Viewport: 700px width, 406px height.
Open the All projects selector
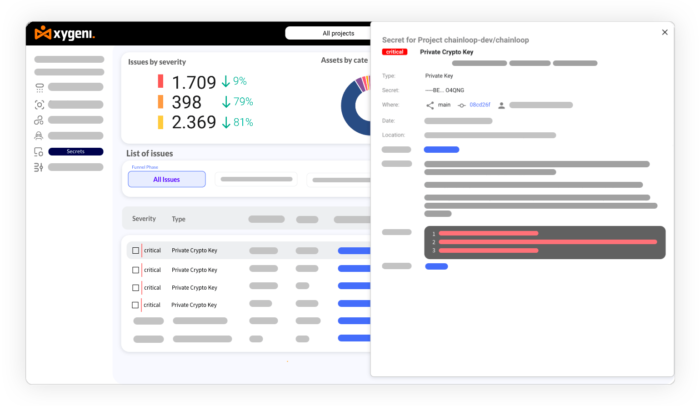click(x=328, y=33)
